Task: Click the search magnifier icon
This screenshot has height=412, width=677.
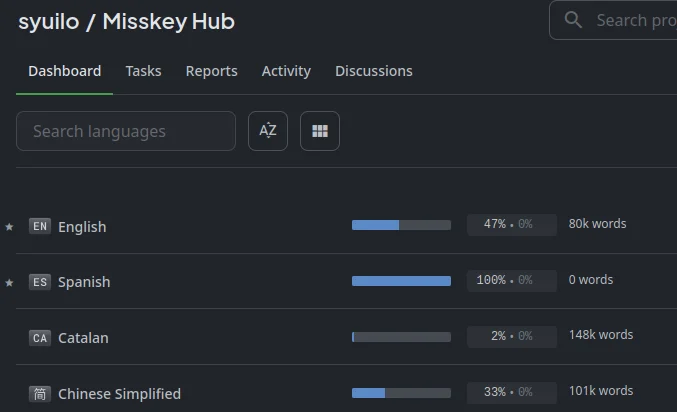Action: (x=573, y=20)
